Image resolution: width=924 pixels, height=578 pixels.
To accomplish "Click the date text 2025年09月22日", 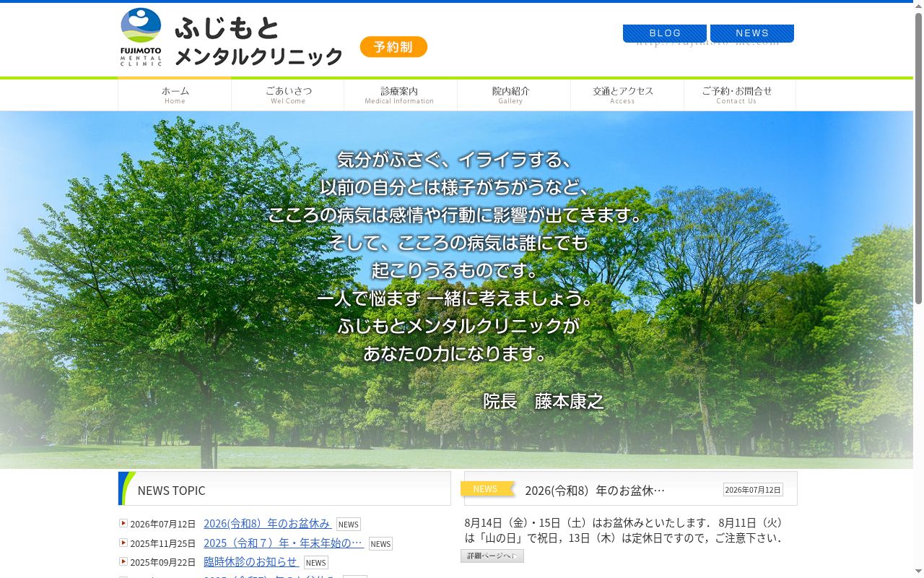I will (163, 562).
